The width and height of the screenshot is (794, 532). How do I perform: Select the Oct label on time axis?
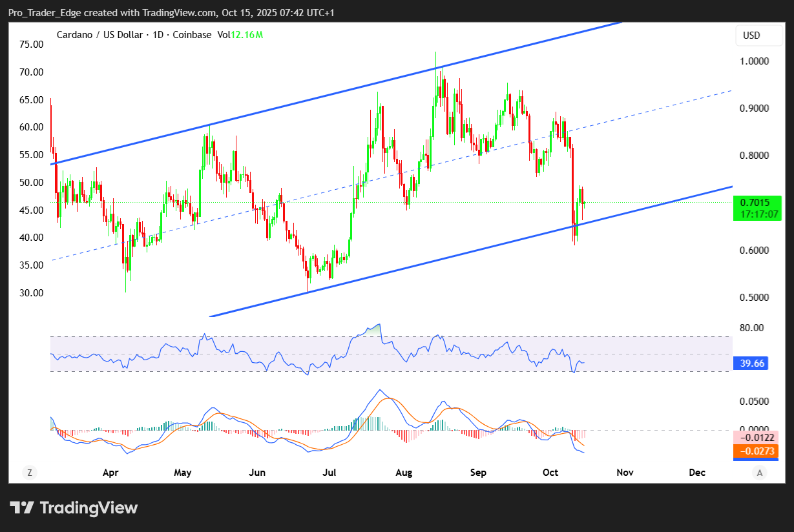pos(550,473)
